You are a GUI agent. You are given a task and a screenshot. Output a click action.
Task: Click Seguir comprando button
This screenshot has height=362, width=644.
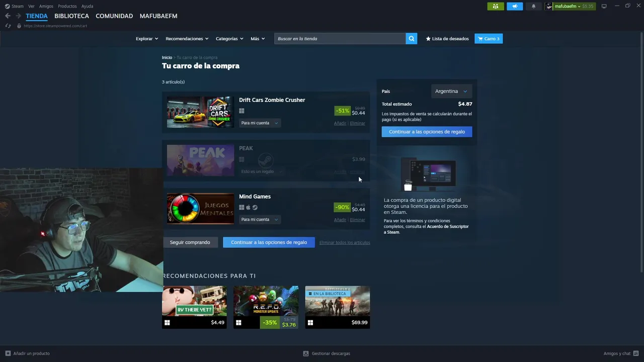[190, 242]
